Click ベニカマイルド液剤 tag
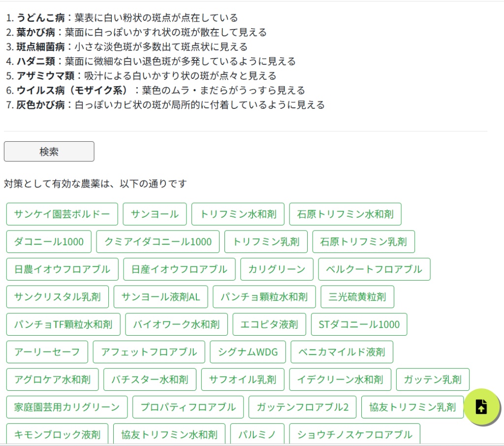 (342, 352)
